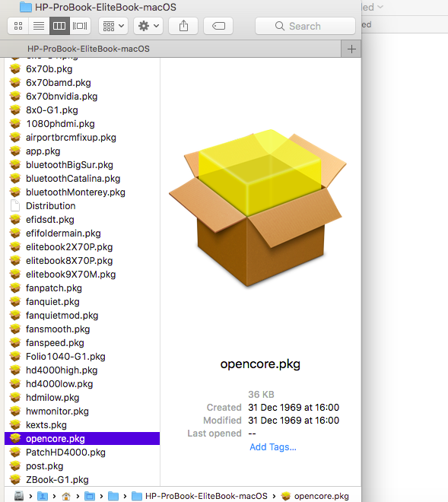This screenshot has width=448, height=502.
Task: Select hdmilow.pkg file
Action: (82, 398)
